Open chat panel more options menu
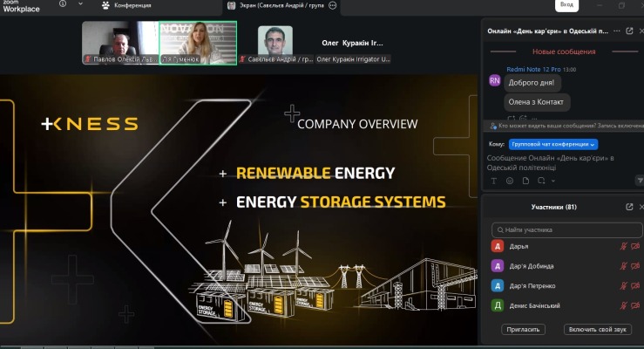Screen dimensions: 644x349 [616, 31]
